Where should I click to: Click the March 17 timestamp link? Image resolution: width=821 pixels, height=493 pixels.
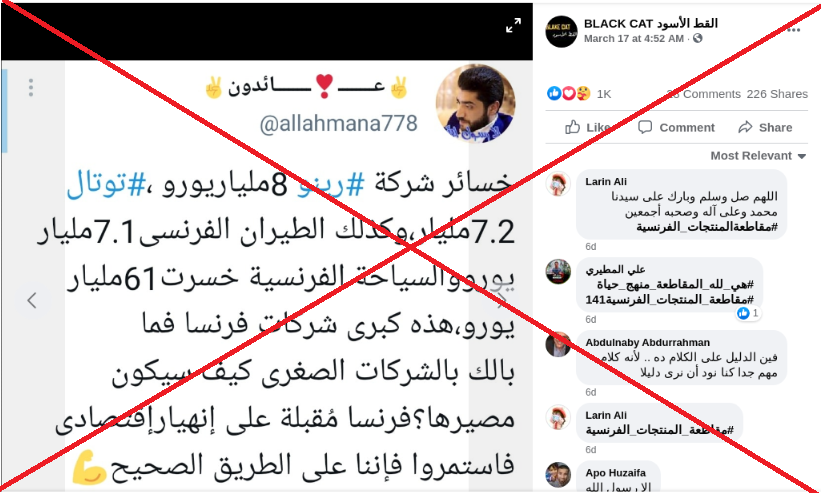(x=634, y=39)
